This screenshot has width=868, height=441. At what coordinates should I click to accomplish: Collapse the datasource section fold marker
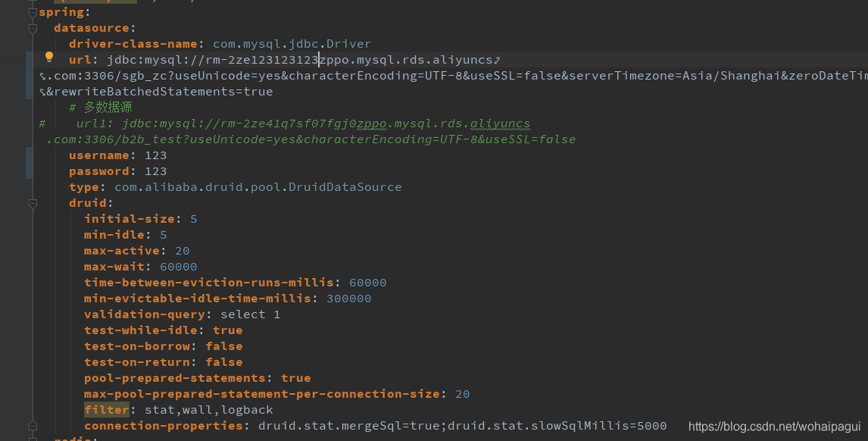click(33, 28)
